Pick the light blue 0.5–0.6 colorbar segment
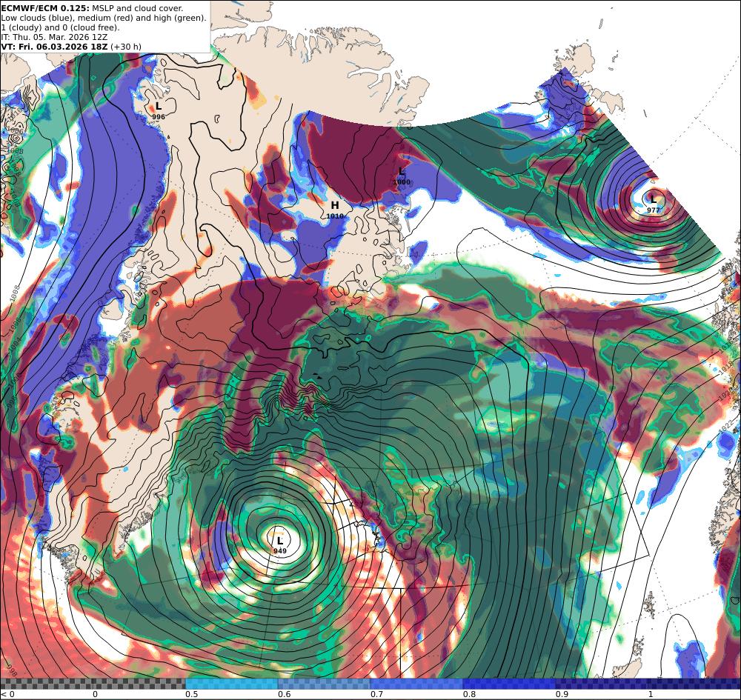The width and height of the screenshot is (741, 700). [231, 684]
